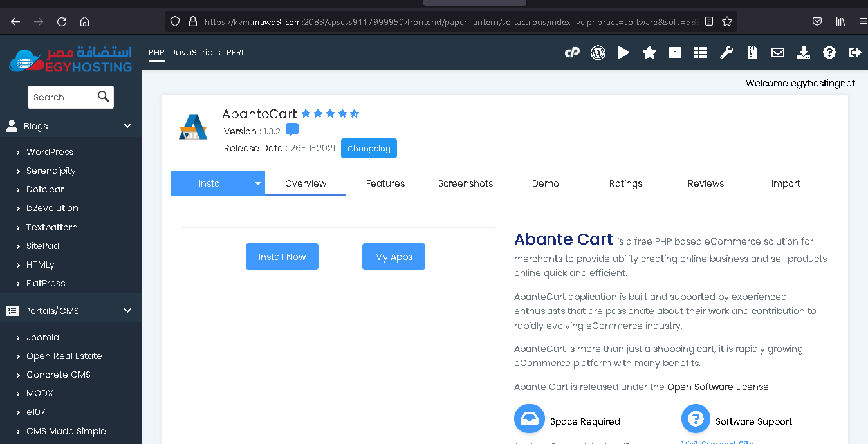Image resolution: width=868 pixels, height=444 pixels.
Task: Open the browser library icon
Action: click(840, 21)
